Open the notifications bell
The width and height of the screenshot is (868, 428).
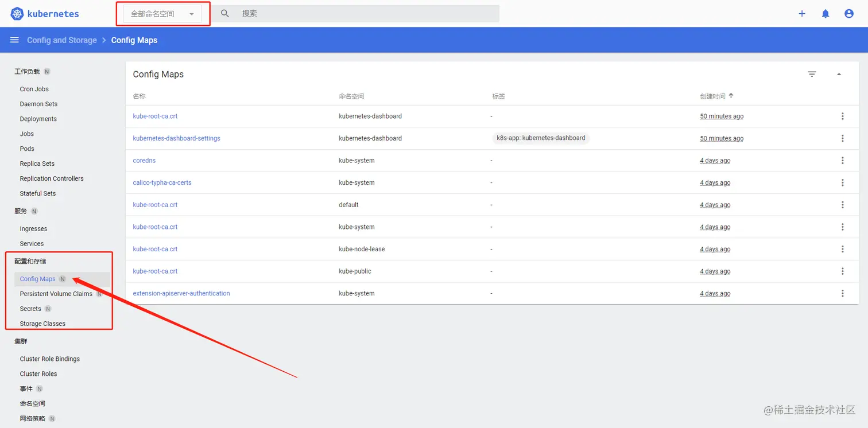[x=826, y=14]
